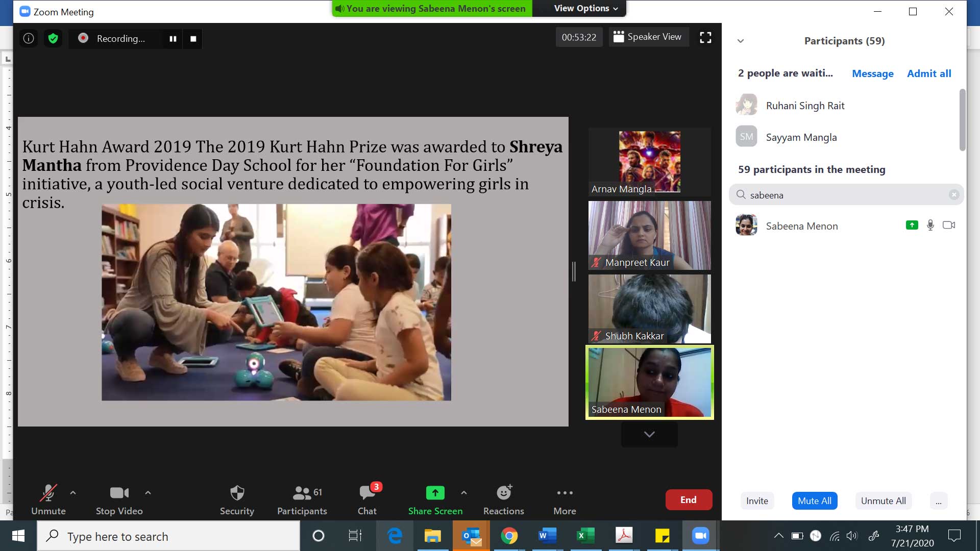Click Sabeena Menon's green screen-sharing icon
The width and height of the screenshot is (980, 551).
[x=912, y=225]
